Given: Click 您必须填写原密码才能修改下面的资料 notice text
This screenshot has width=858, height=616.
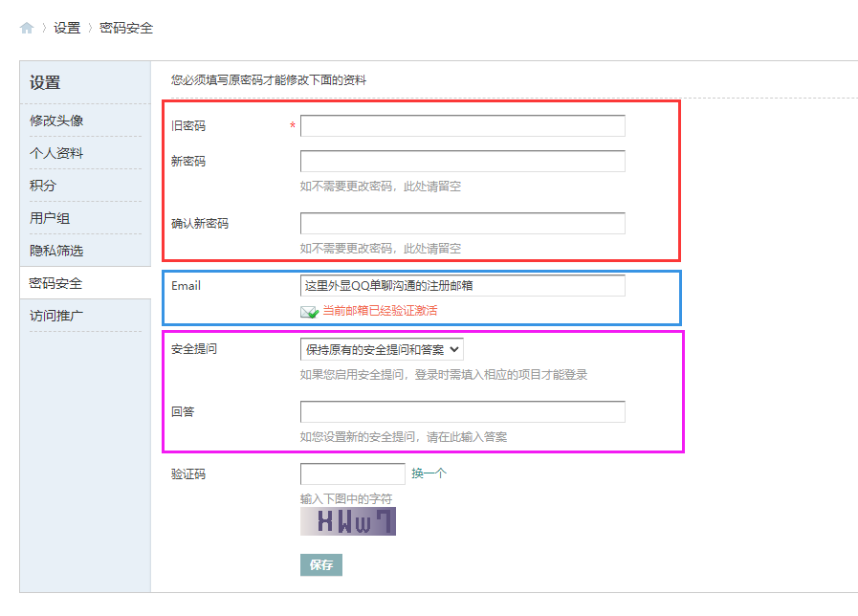Looking at the screenshot, I should point(269,80).
